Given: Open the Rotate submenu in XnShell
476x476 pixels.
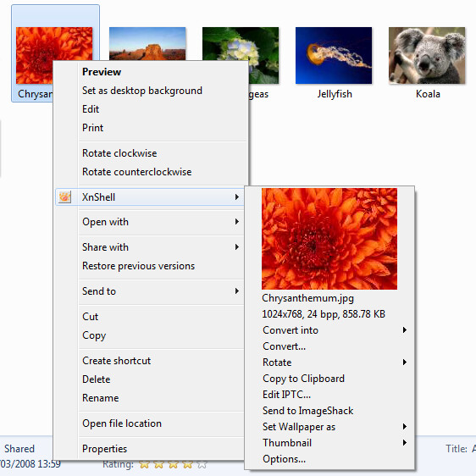Looking at the screenshot, I should tap(334, 363).
